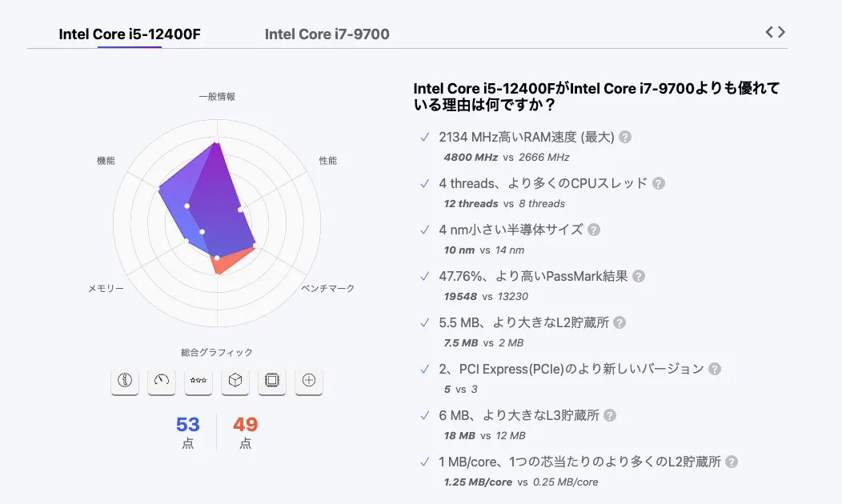
Task: Click the red 49 score
Action: click(246, 425)
